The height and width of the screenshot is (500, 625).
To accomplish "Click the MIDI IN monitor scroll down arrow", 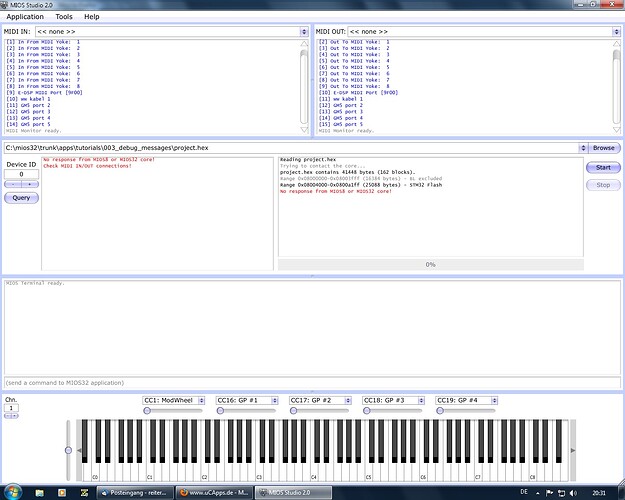I will 304,130.
